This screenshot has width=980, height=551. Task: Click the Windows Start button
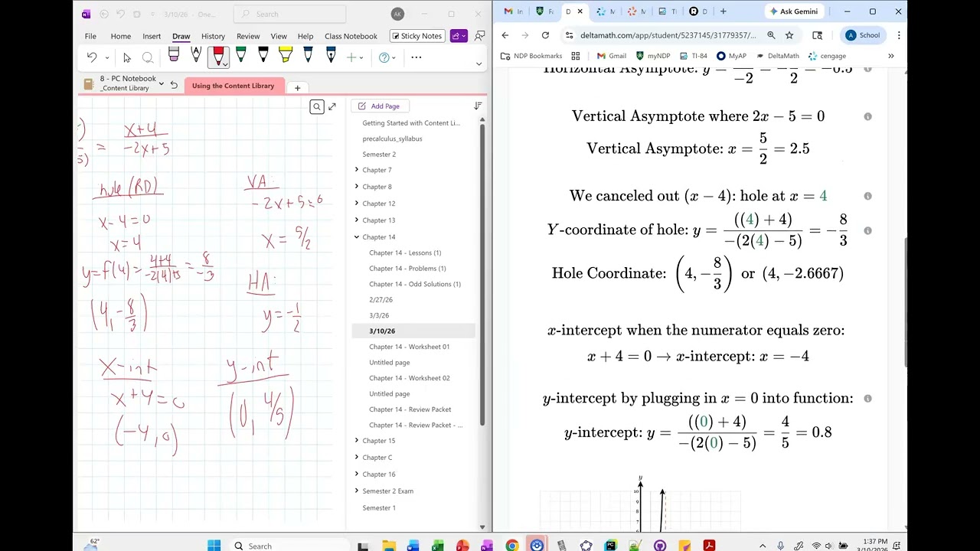tap(214, 546)
